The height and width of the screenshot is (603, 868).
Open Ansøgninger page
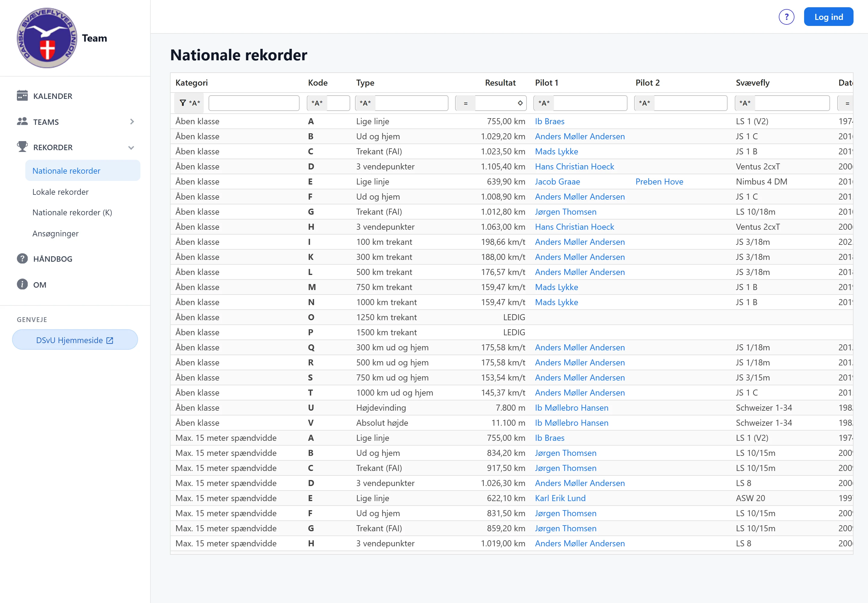[x=55, y=233]
